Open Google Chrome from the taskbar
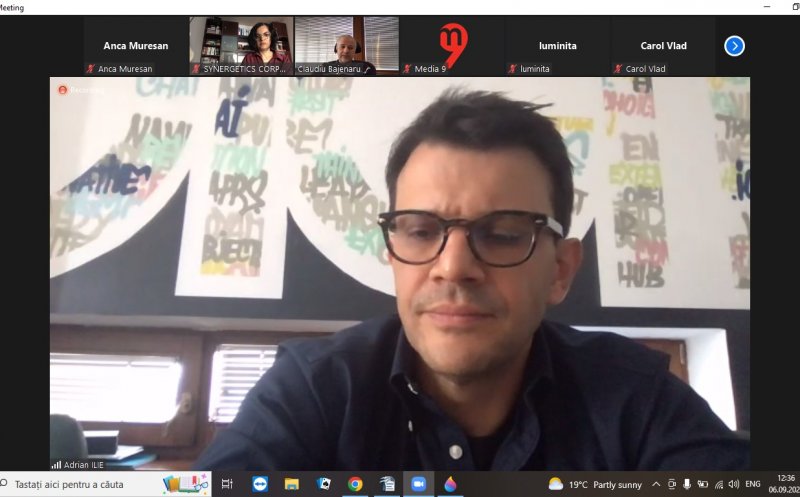Screen dimensions: 800x497 coord(355,484)
